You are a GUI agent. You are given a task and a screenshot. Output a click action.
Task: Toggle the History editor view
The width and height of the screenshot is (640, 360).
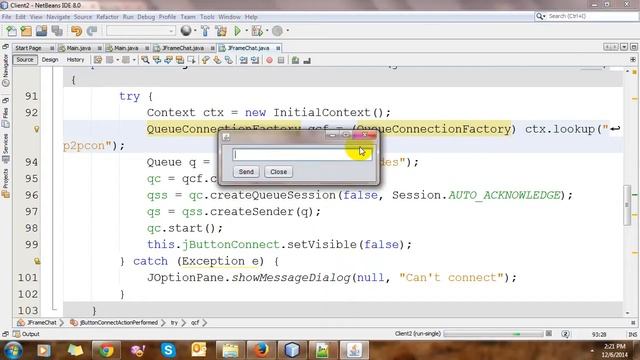tap(75, 60)
